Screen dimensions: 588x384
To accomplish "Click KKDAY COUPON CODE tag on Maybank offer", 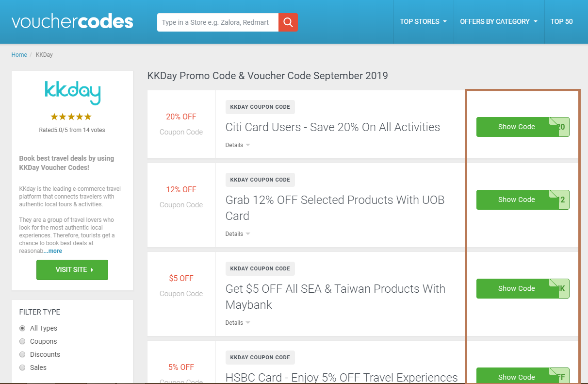I will (x=260, y=268).
